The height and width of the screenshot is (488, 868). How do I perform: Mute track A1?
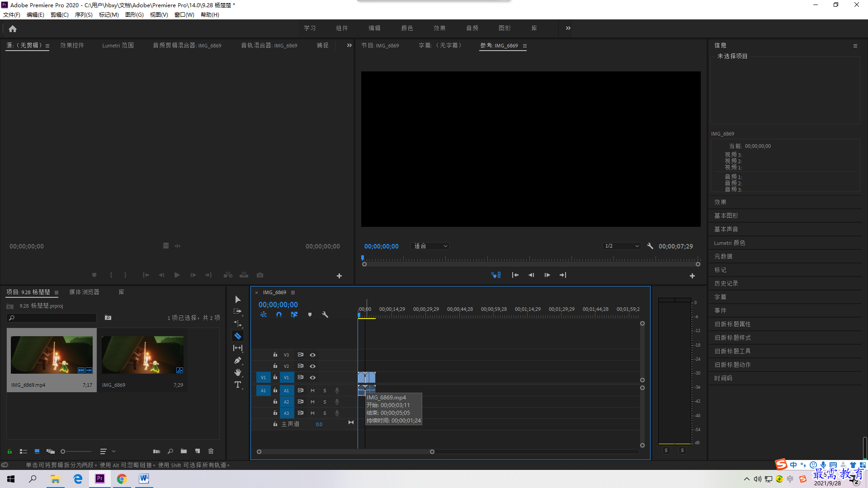312,390
